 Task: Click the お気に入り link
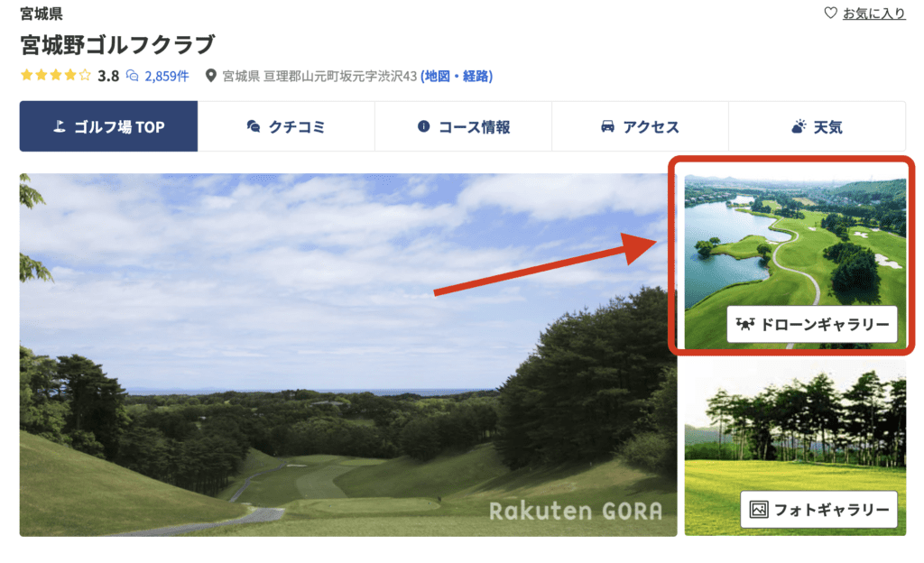tap(873, 13)
